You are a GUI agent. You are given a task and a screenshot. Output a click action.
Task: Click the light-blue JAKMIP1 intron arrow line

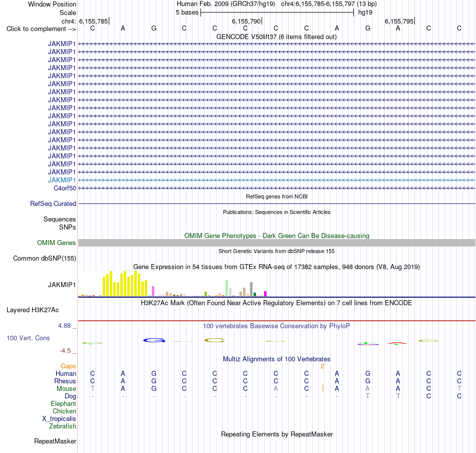[x=277, y=180]
